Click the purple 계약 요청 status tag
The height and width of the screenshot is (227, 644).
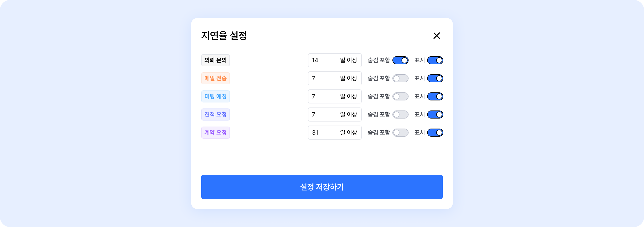[x=215, y=133]
